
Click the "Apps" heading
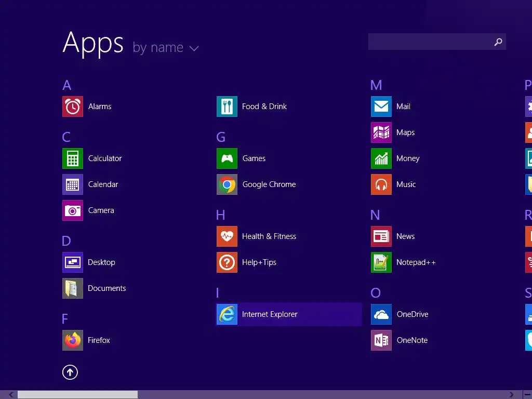click(93, 44)
